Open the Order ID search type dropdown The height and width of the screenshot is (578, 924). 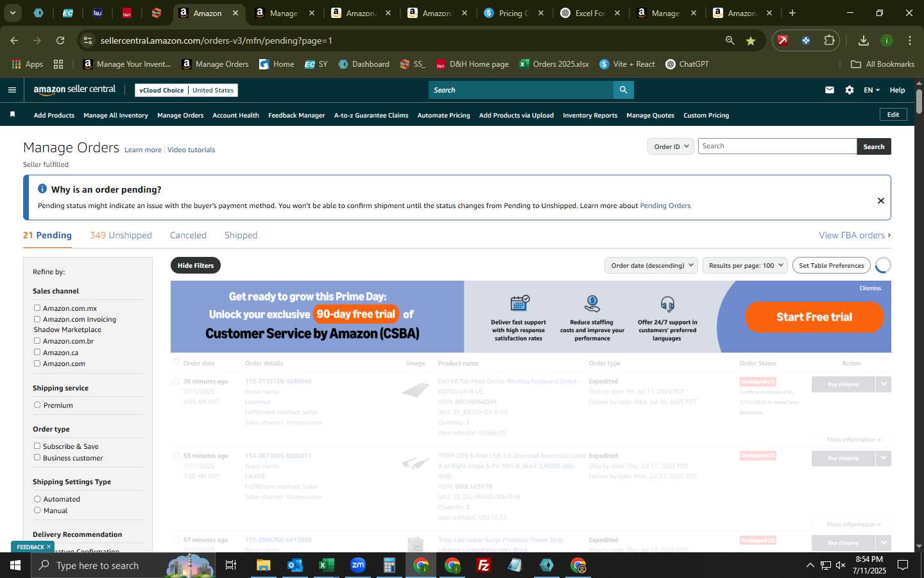671,146
